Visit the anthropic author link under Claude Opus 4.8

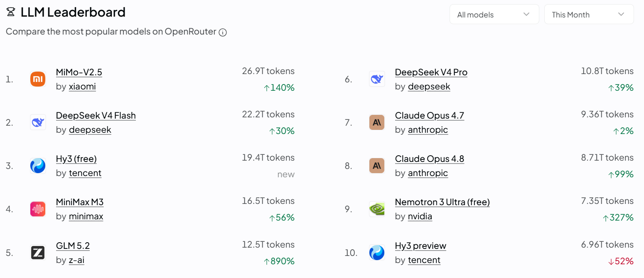pyautogui.click(x=428, y=173)
